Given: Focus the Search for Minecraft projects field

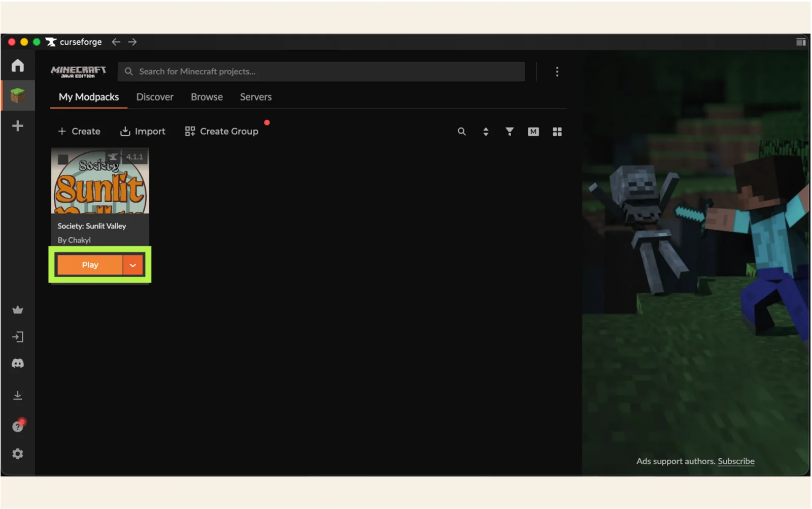Looking at the screenshot, I should point(321,72).
